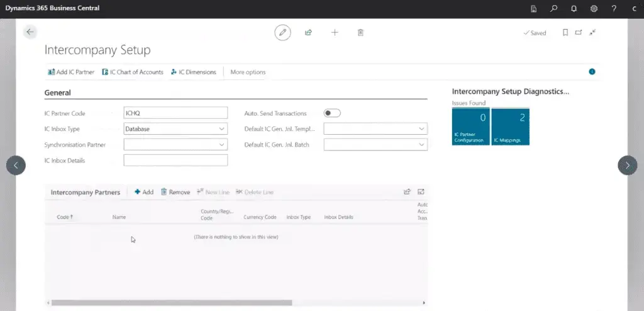
Task: Click Add IC Partner action
Action: (71, 72)
